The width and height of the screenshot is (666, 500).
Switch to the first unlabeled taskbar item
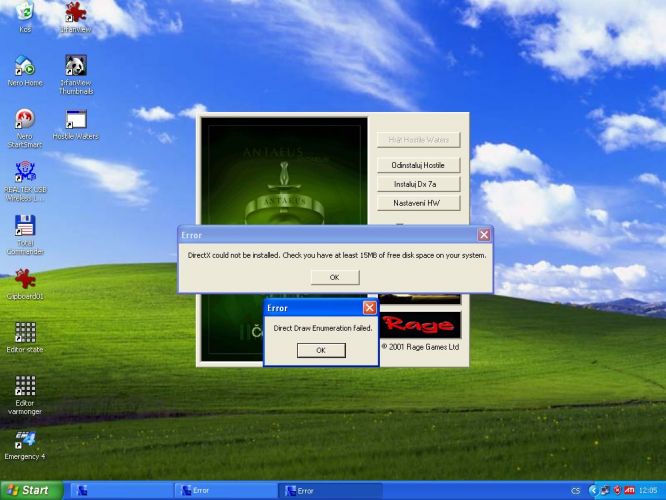[121, 491]
